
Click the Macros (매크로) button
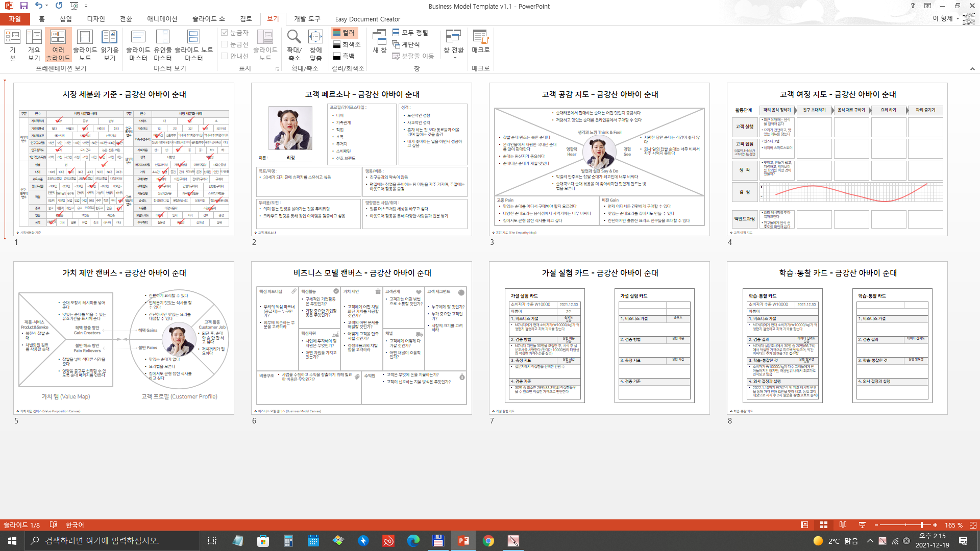[480, 42]
